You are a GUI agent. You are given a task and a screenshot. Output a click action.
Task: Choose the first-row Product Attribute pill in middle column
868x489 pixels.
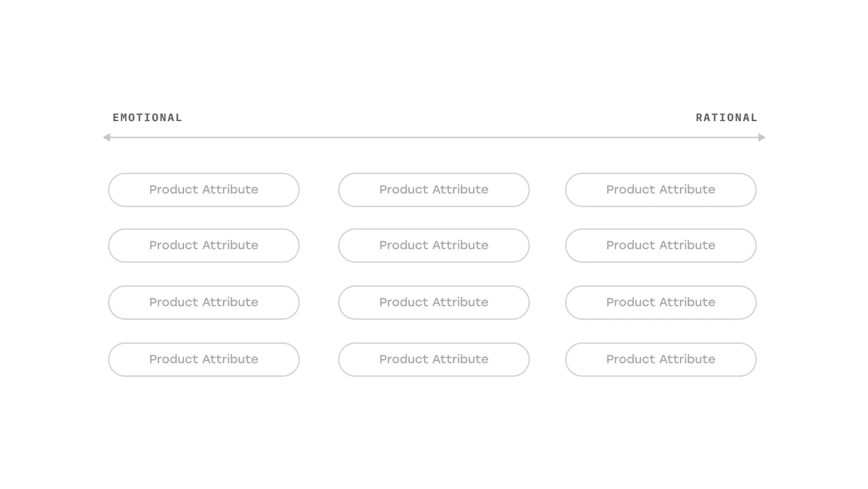click(434, 190)
